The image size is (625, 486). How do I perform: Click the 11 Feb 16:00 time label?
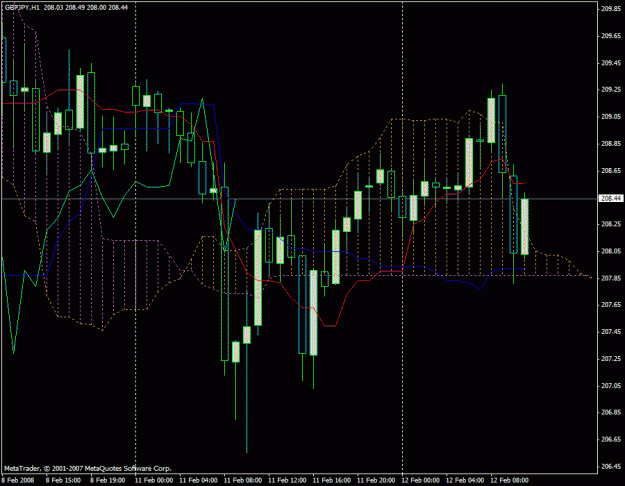(332, 480)
